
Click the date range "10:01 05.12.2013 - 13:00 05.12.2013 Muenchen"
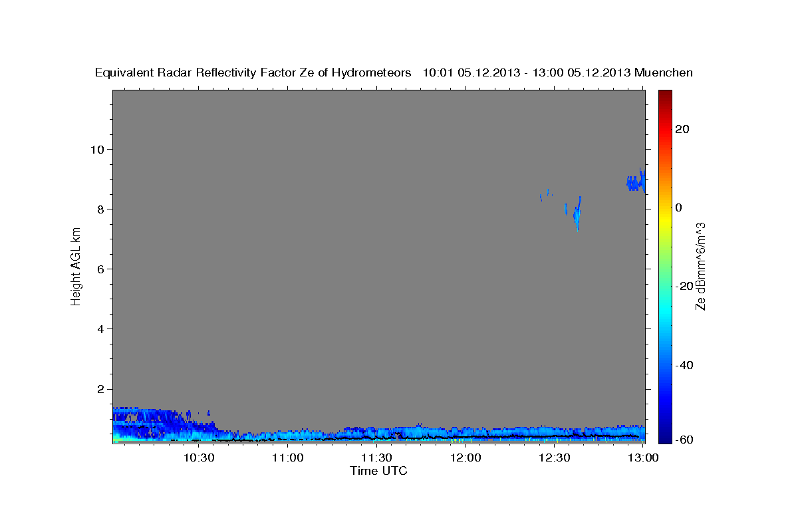pyautogui.click(x=558, y=73)
